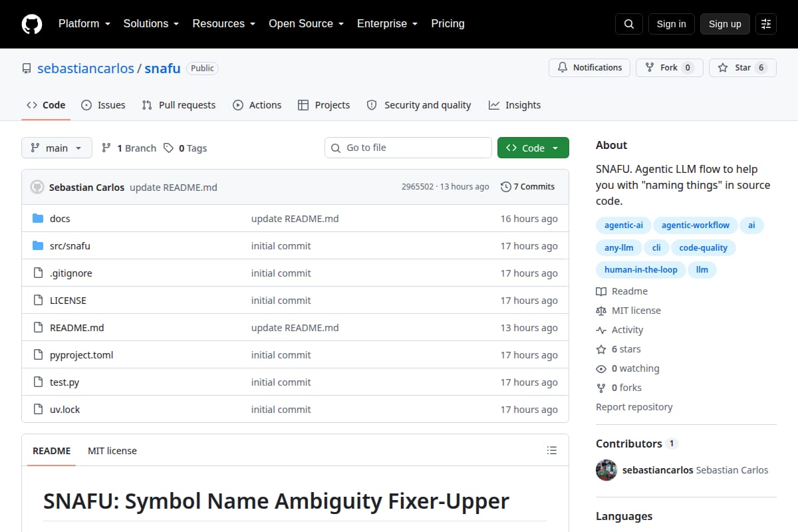Switch to Security and quality tab
The height and width of the screenshot is (532, 798).
coord(419,105)
